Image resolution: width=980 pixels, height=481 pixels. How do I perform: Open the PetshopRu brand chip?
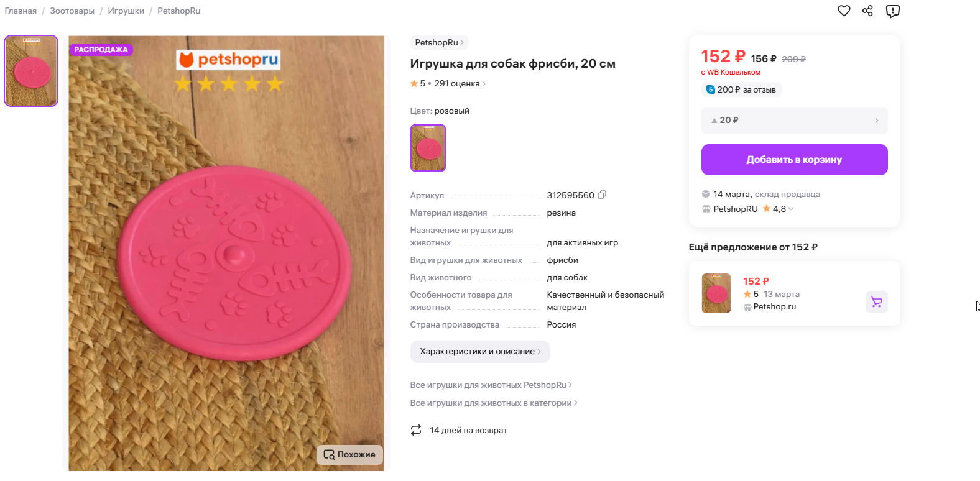(x=439, y=42)
